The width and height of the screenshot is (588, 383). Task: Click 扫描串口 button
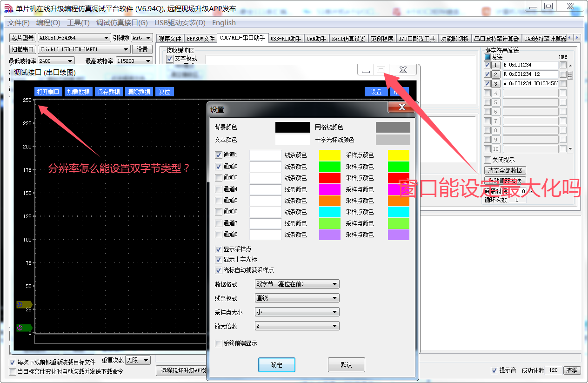[23, 49]
